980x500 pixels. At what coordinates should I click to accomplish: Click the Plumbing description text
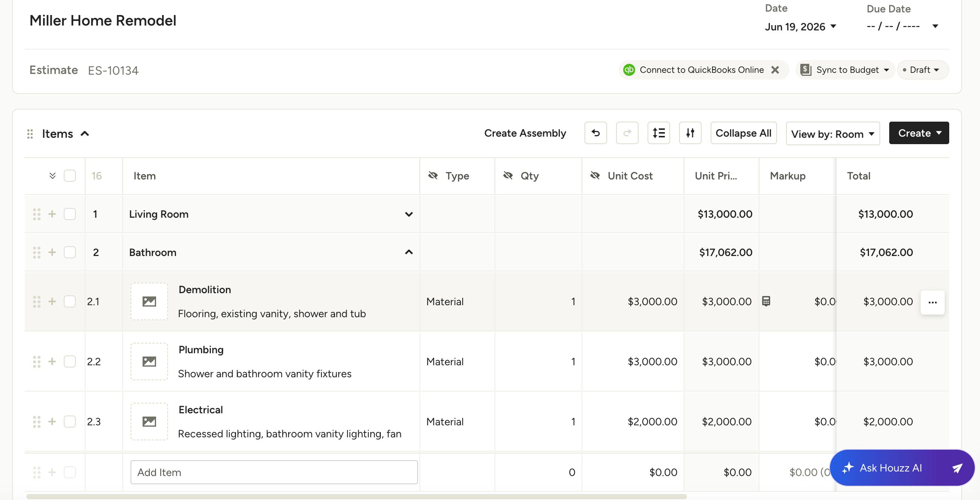[x=265, y=373]
